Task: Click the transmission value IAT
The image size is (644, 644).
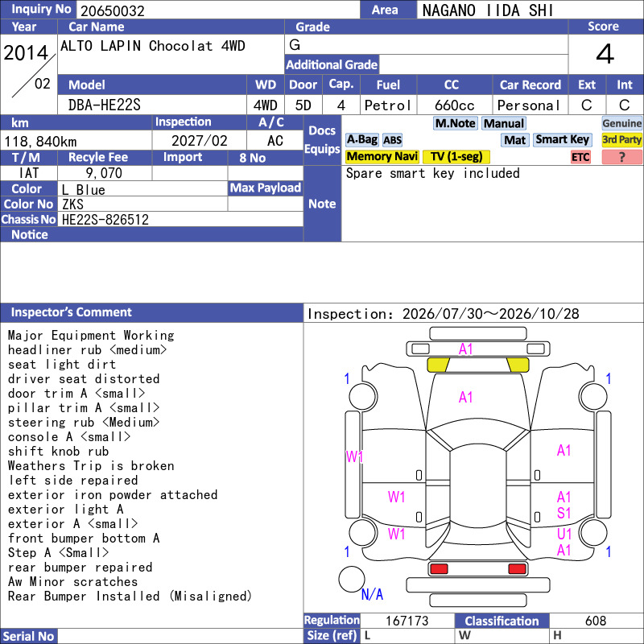Action: pos(29,173)
